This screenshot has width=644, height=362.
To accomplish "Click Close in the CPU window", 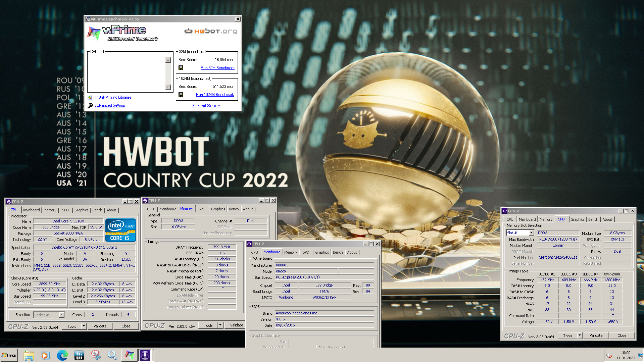I will click(x=126, y=326).
